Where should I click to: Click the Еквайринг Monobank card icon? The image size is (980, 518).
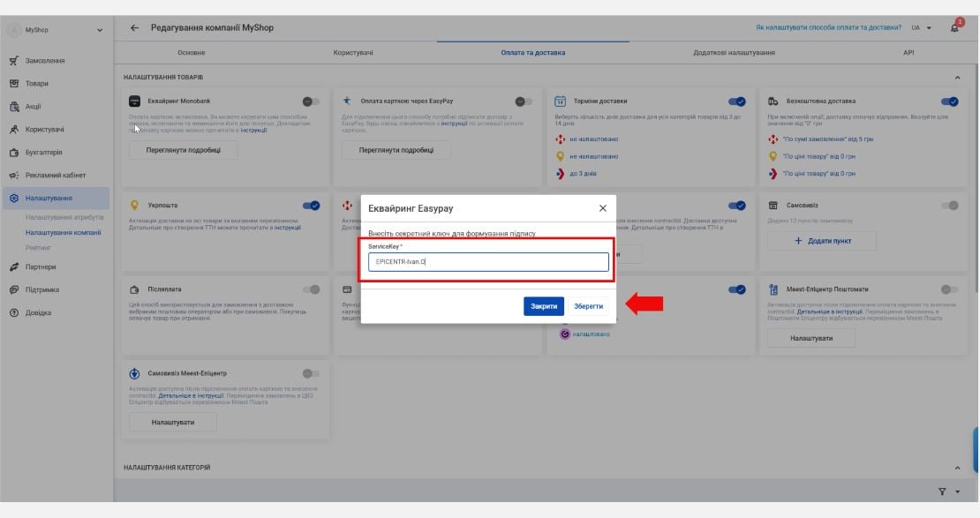pyautogui.click(x=134, y=101)
